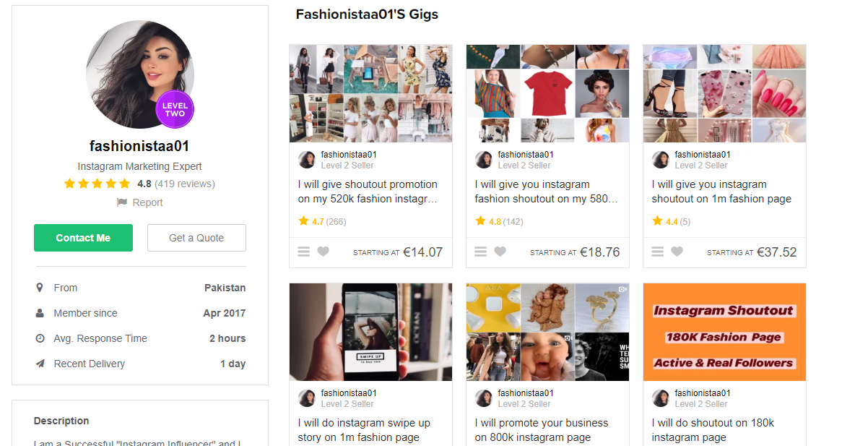
Task: Click the collections icon on the 520k shoutout gig
Action: [303, 251]
